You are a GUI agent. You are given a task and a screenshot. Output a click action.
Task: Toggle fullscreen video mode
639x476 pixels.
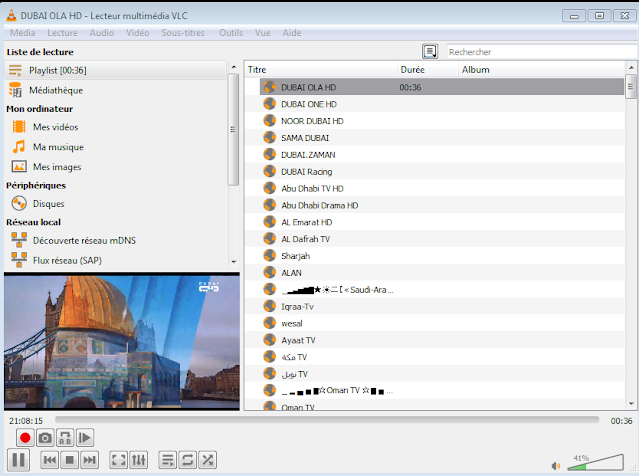coord(119,460)
